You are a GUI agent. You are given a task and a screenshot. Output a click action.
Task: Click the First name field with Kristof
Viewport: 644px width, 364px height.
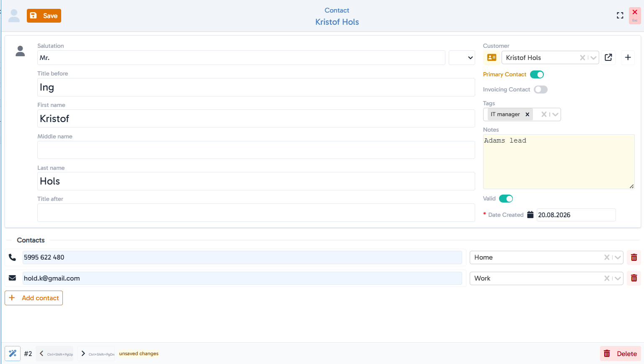[x=256, y=119]
